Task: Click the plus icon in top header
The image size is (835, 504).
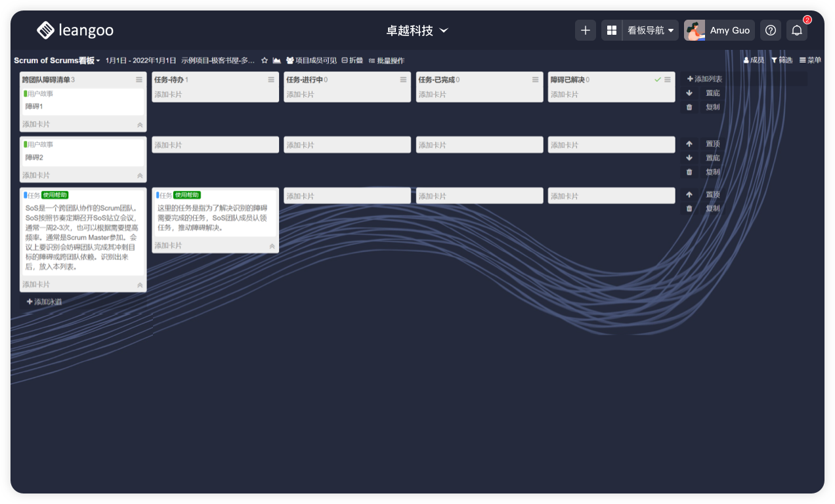Action: (586, 30)
